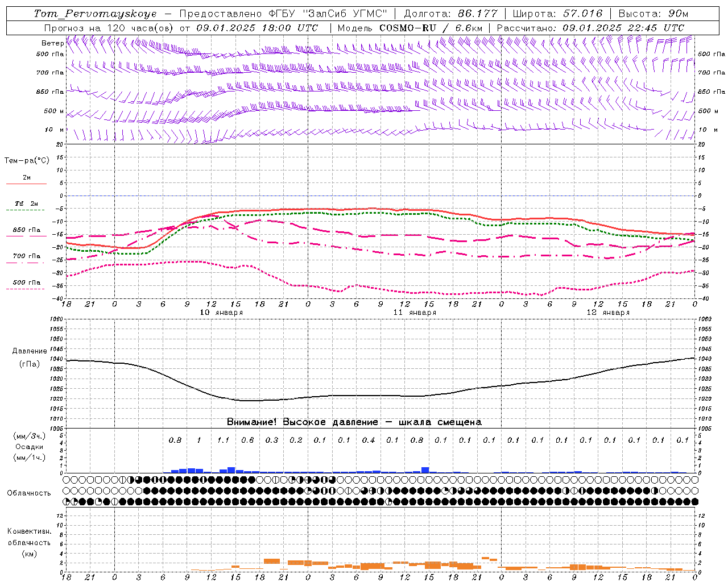The width and height of the screenshot is (728, 582).
Task: Select the 1.1 precipitation value
Action: tap(223, 440)
